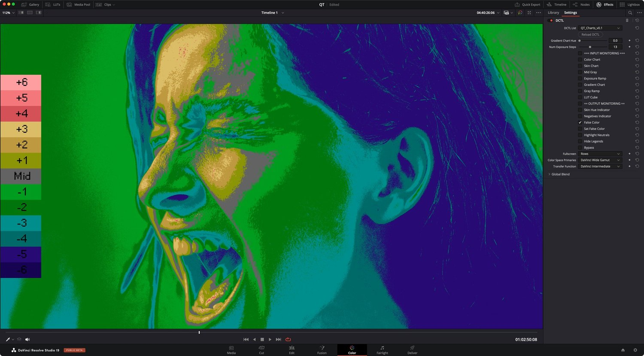
Task: Switch to split screen viewer mode
Action: 30,12
